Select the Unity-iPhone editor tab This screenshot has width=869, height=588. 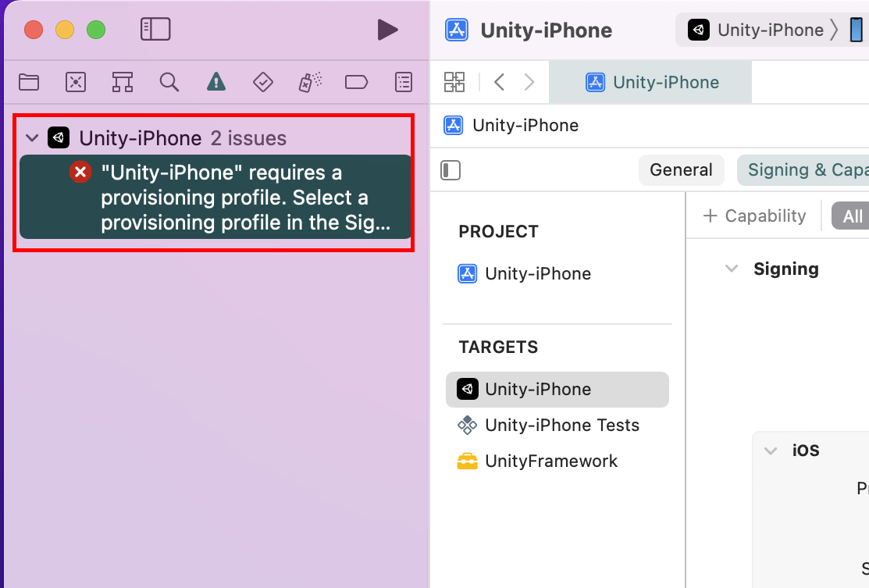point(650,83)
